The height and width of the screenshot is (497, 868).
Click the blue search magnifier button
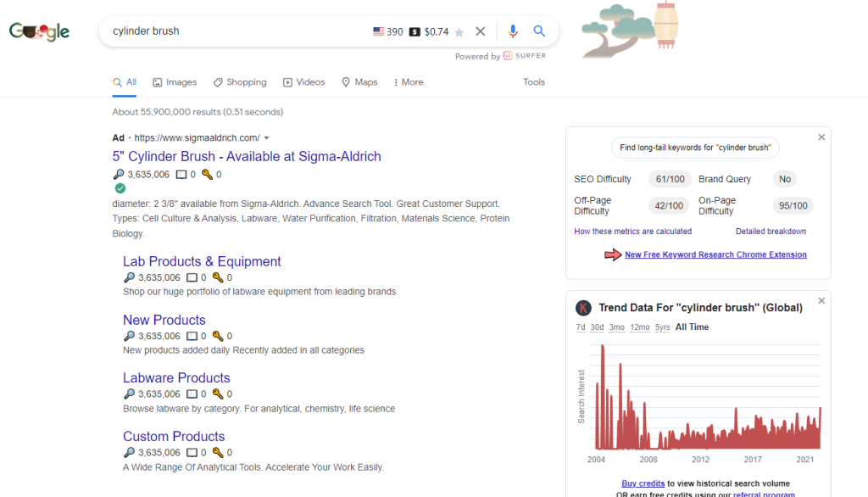[539, 31]
